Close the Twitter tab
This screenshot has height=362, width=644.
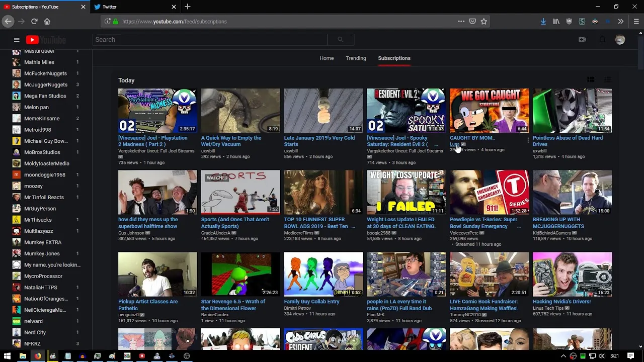[174, 7]
